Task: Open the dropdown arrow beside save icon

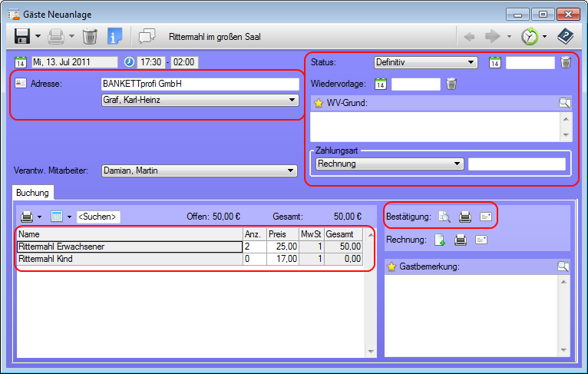Action: click(x=38, y=36)
